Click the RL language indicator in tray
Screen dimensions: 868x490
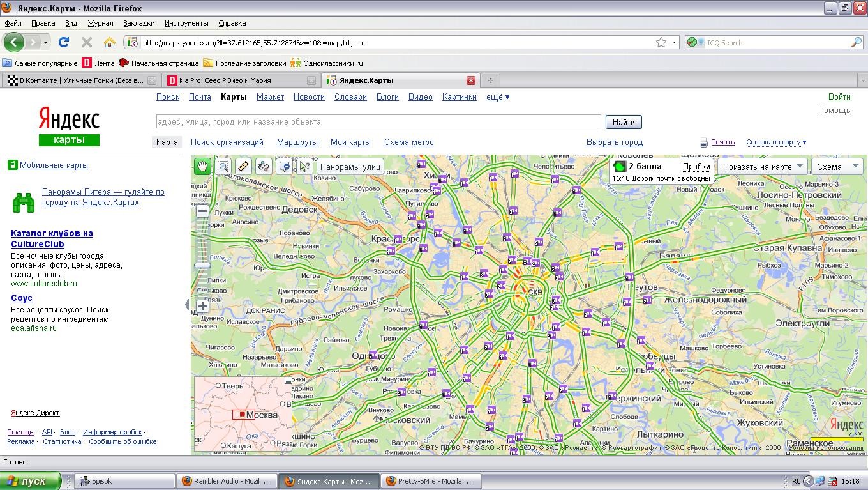[x=796, y=481]
